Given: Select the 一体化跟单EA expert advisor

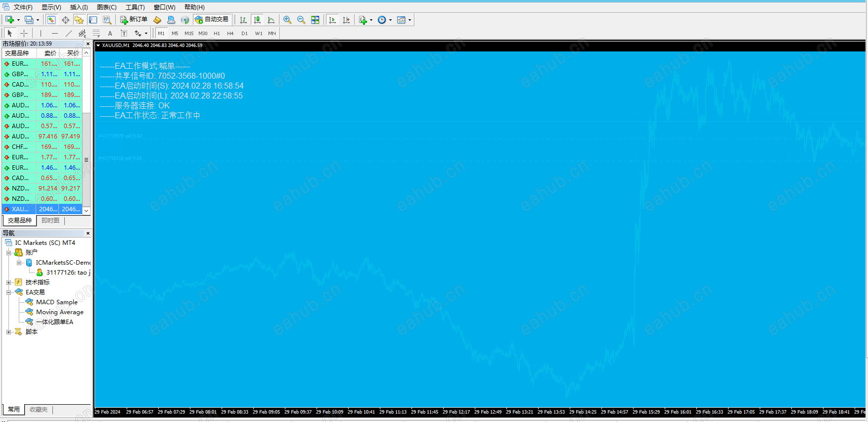Looking at the screenshot, I should (x=54, y=322).
